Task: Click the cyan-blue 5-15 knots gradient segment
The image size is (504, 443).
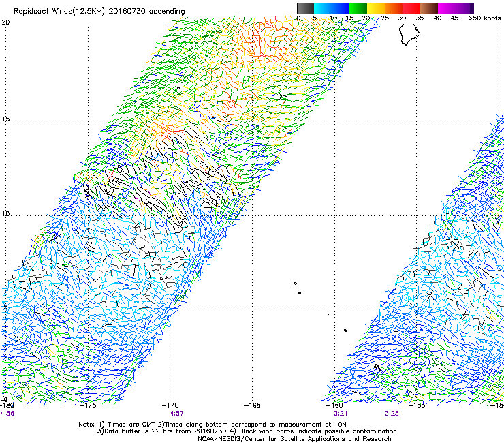Action: click(332, 8)
